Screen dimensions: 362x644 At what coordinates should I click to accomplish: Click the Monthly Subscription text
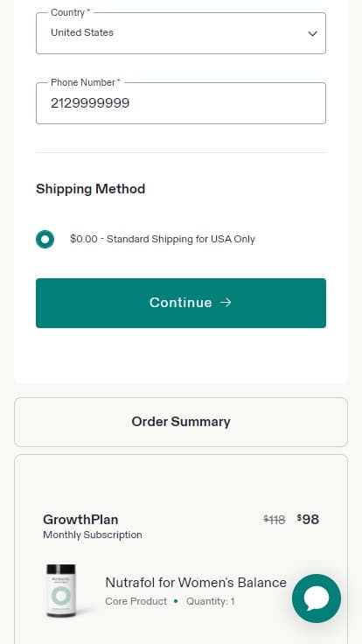pos(93,535)
